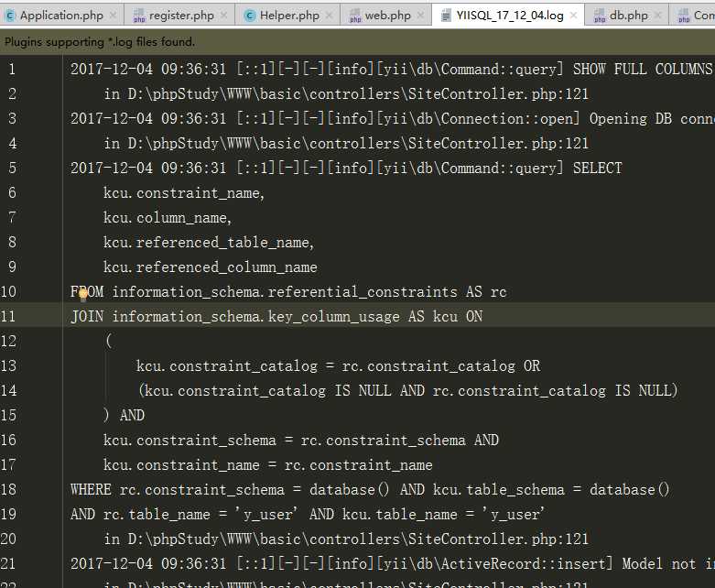Click 'kcu.table_schema' on line 18
Viewport: 715px width, 588px height.
tap(498, 490)
